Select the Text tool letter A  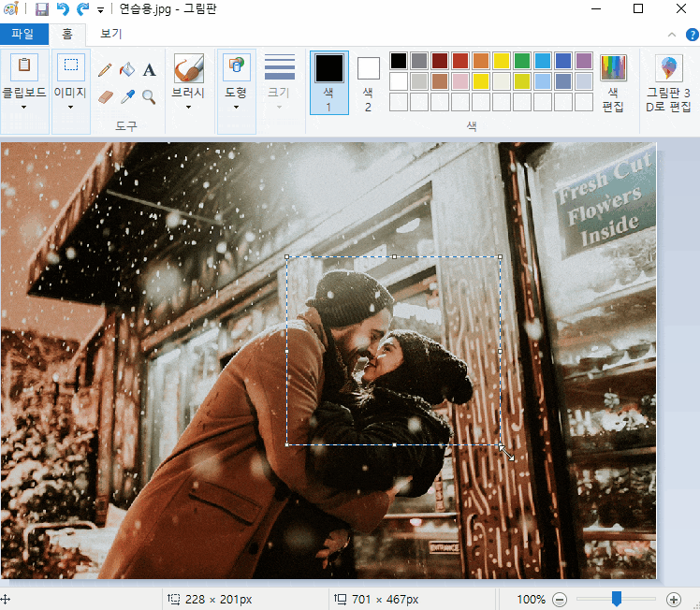150,69
